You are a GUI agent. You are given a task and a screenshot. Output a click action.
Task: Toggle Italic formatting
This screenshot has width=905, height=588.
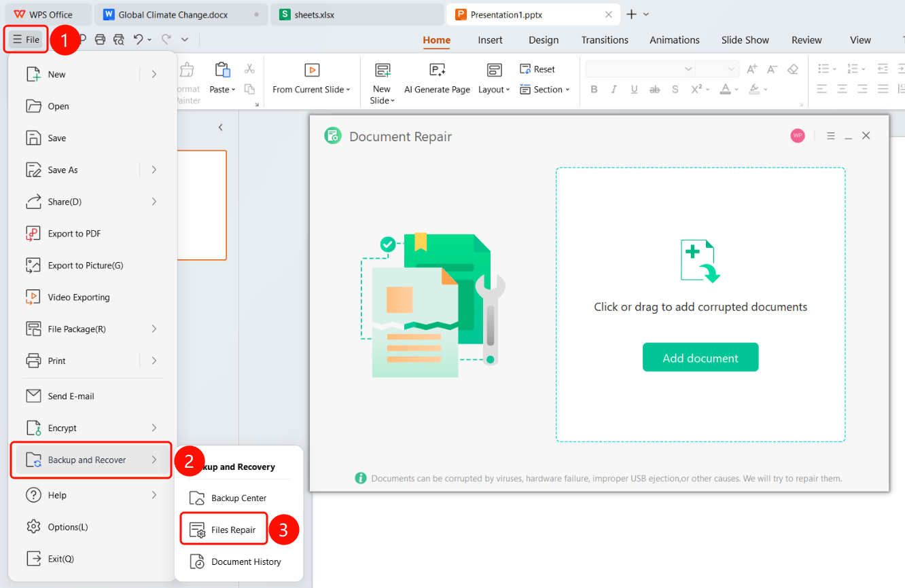pyautogui.click(x=614, y=90)
